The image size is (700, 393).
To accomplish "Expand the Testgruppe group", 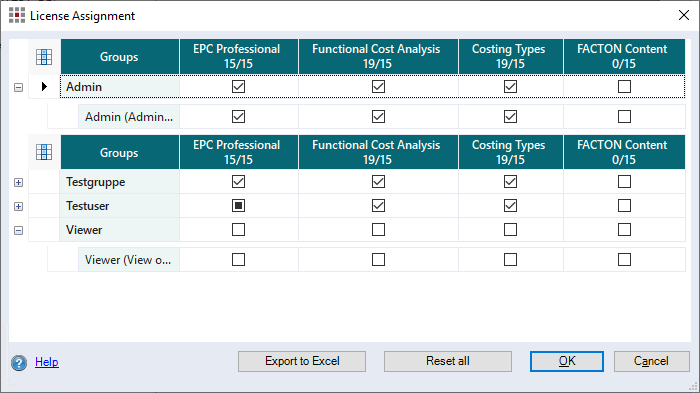I will pyautogui.click(x=18, y=182).
